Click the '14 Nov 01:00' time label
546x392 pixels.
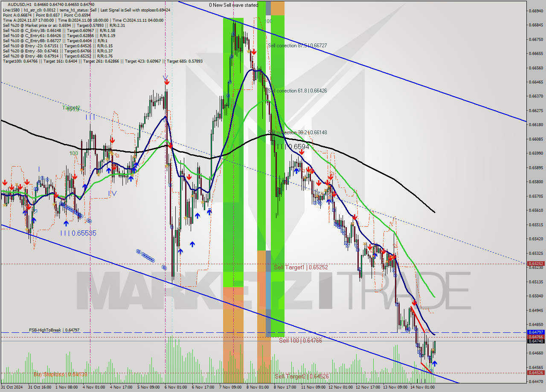tap(422, 387)
